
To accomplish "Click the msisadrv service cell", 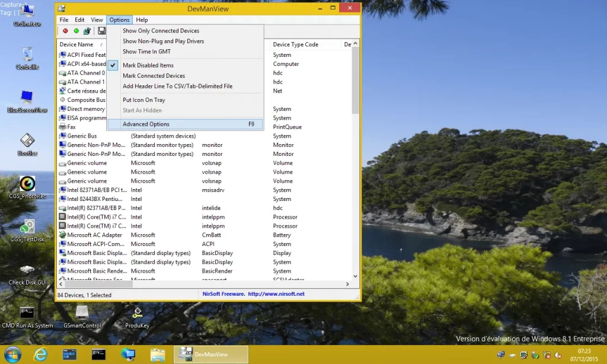I will pyautogui.click(x=213, y=190).
